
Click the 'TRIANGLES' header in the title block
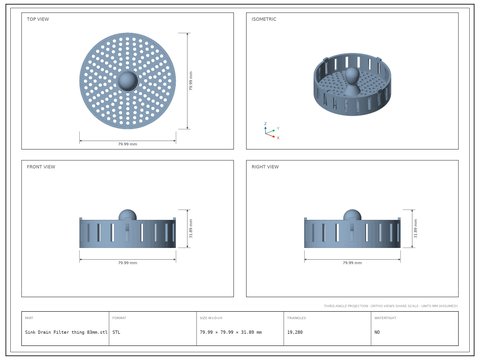coord(296,318)
